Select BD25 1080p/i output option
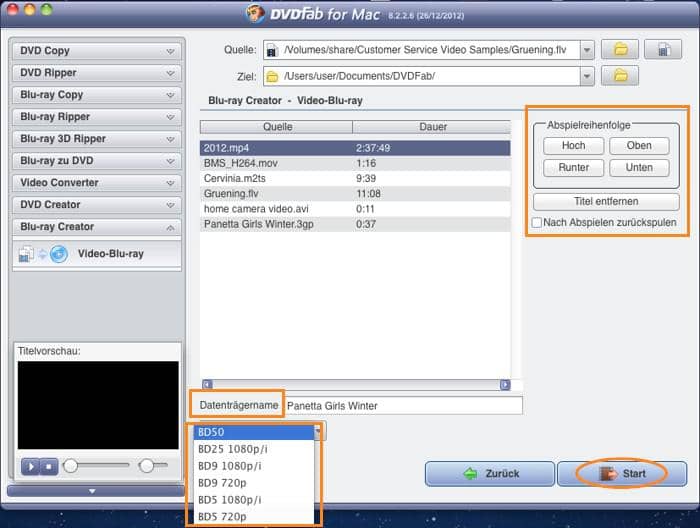This screenshot has width=700, height=528. (254, 449)
